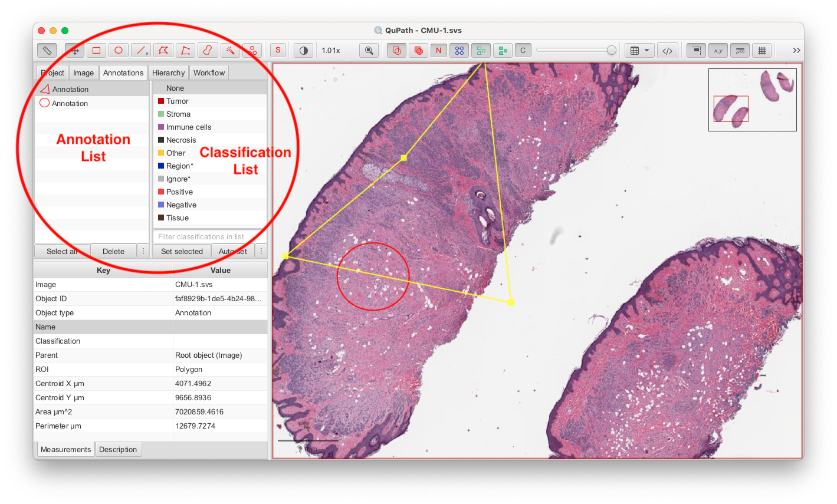Open the Brightness/Contrast dialog
This screenshot has width=837, height=504.
coord(303,50)
